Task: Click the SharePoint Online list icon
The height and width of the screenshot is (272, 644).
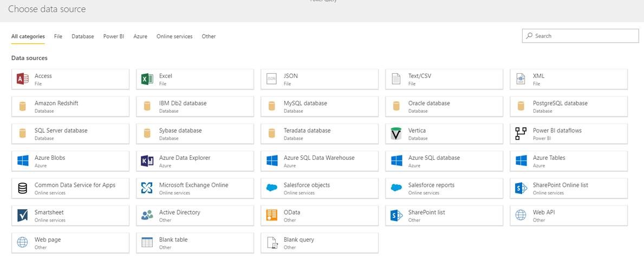Action: [521, 188]
